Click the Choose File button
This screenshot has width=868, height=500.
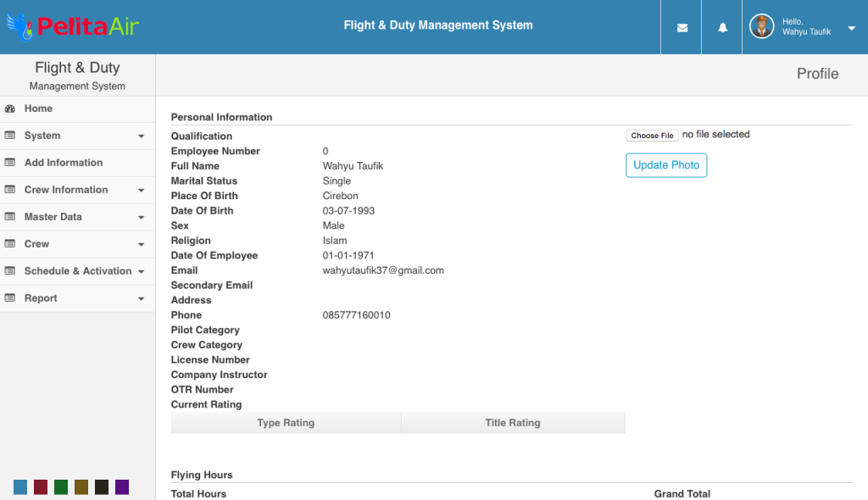click(652, 135)
